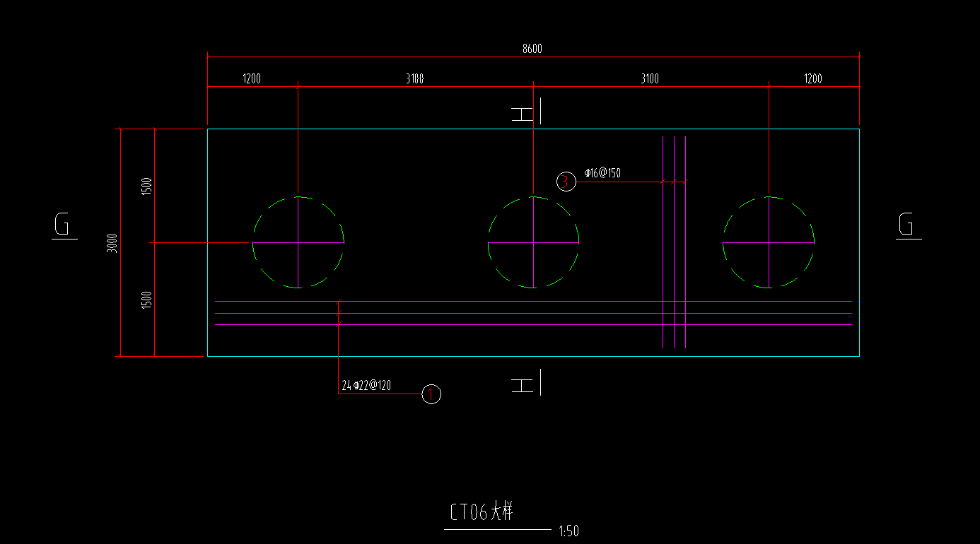Click the rightmost 1200 dimension text
This screenshot has width=980, height=544.
(x=813, y=78)
